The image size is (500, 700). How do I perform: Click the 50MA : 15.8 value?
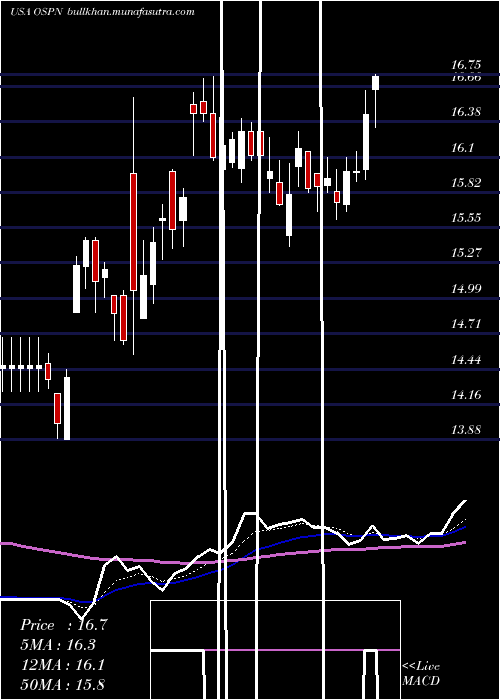62,684
